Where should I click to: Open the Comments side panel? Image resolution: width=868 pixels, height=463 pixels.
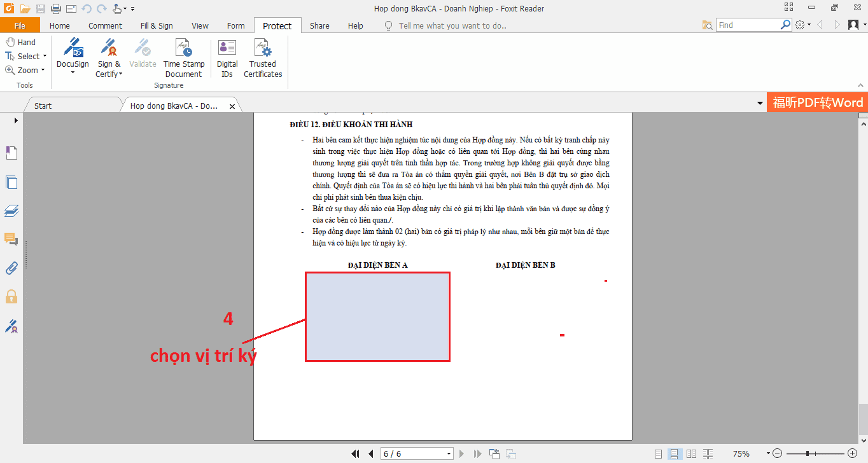11,239
